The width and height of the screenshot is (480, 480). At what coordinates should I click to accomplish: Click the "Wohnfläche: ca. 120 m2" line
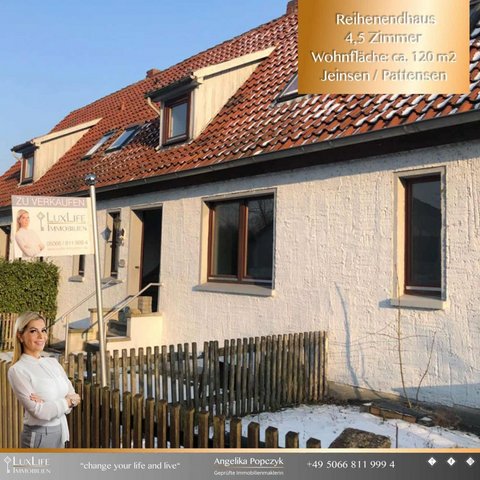point(384,57)
